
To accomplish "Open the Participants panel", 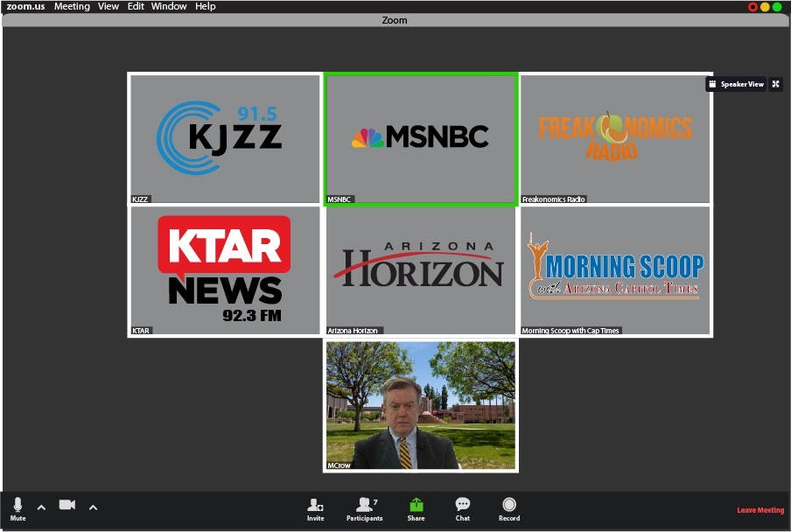I will tap(364, 508).
